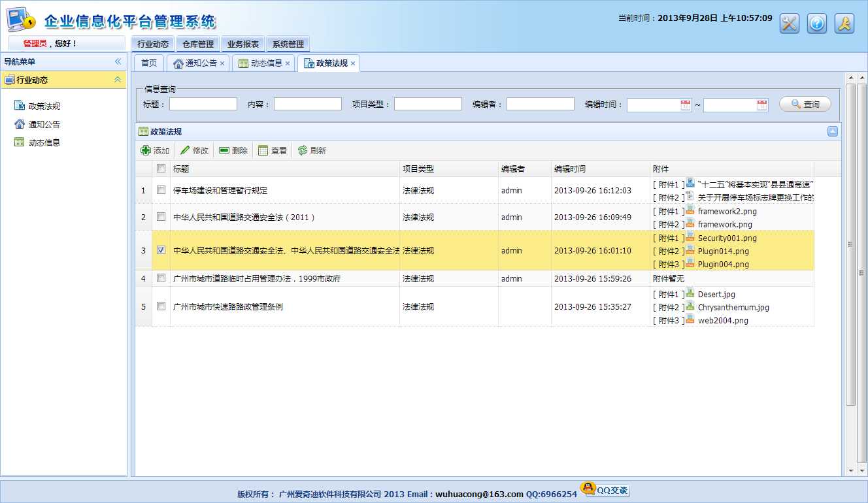Click the 项目类型 search input field
The height and width of the screenshot is (503, 868).
point(428,104)
